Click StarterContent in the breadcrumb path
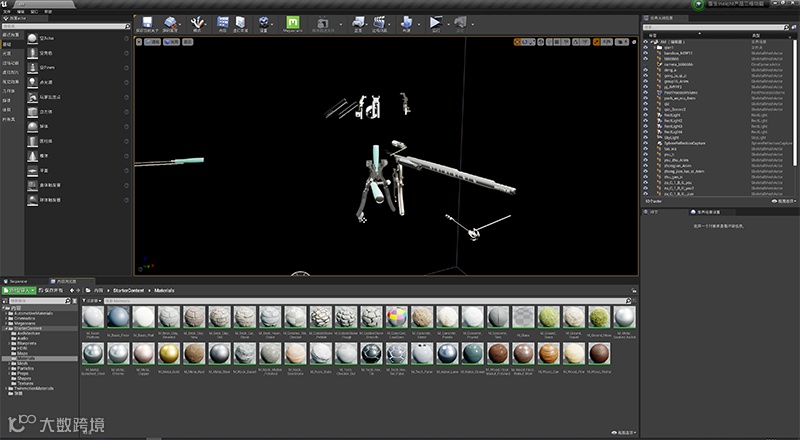 point(129,290)
